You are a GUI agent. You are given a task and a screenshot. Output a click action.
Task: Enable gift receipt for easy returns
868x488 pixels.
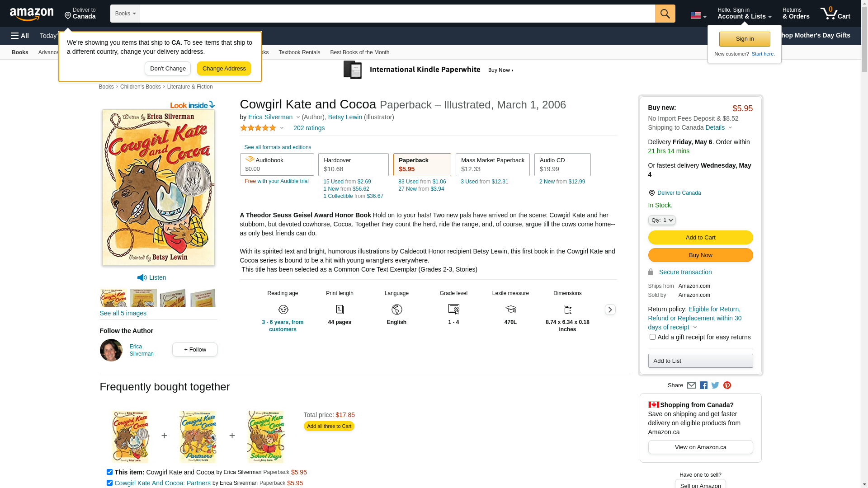coord(652,337)
